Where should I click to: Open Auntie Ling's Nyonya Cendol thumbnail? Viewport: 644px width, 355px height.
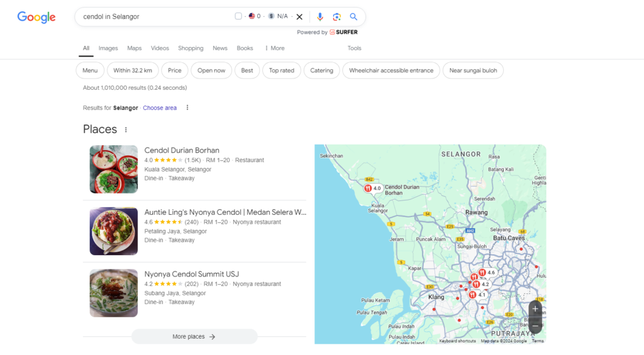(x=114, y=231)
